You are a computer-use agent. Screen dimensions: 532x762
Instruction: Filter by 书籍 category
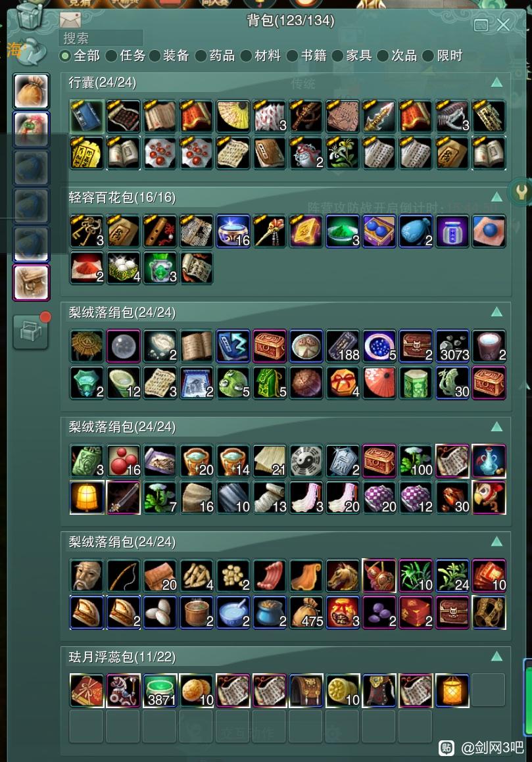(x=307, y=56)
